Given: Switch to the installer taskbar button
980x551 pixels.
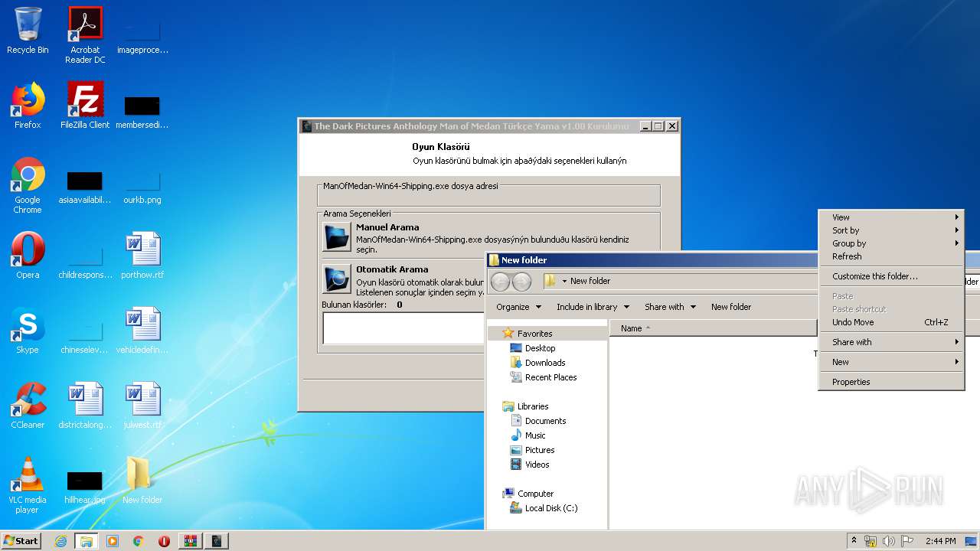Looking at the screenshot, I should click(217, 541).
